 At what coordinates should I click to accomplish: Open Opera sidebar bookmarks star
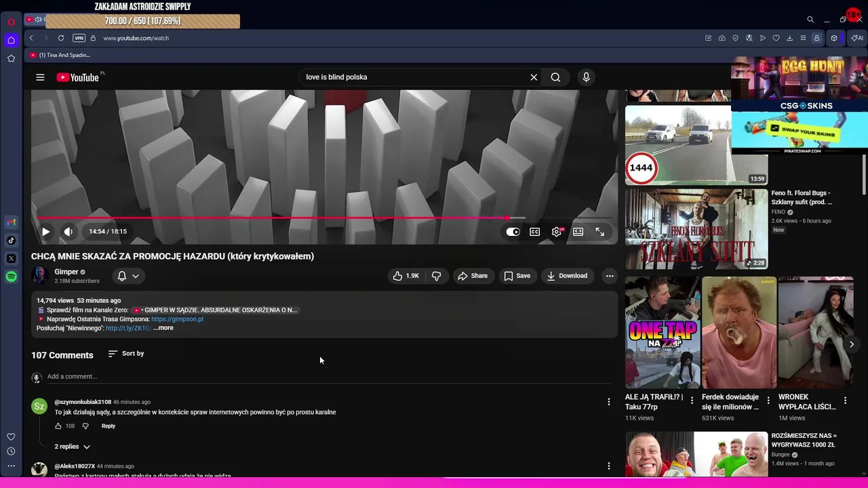11,59
